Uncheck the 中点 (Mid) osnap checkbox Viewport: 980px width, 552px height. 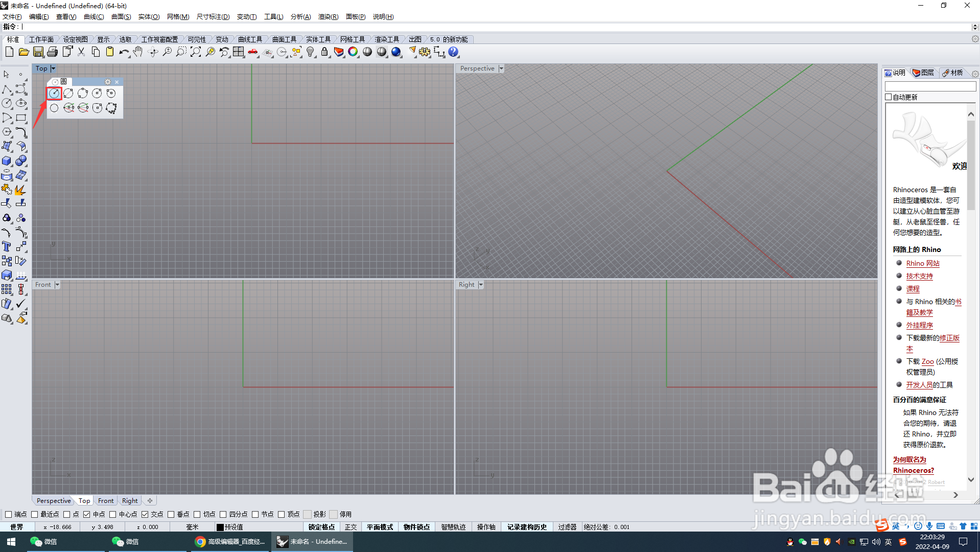click(86, 514)
